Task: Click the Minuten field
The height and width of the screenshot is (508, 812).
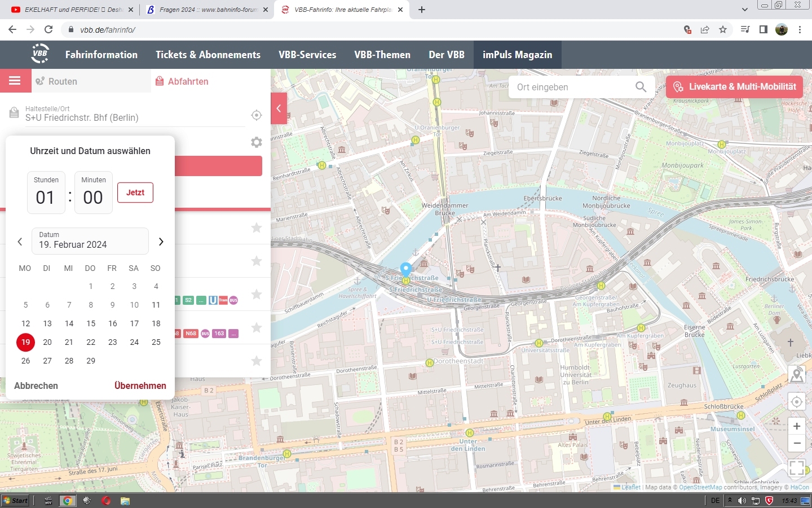Action: (x=94, y=192)
